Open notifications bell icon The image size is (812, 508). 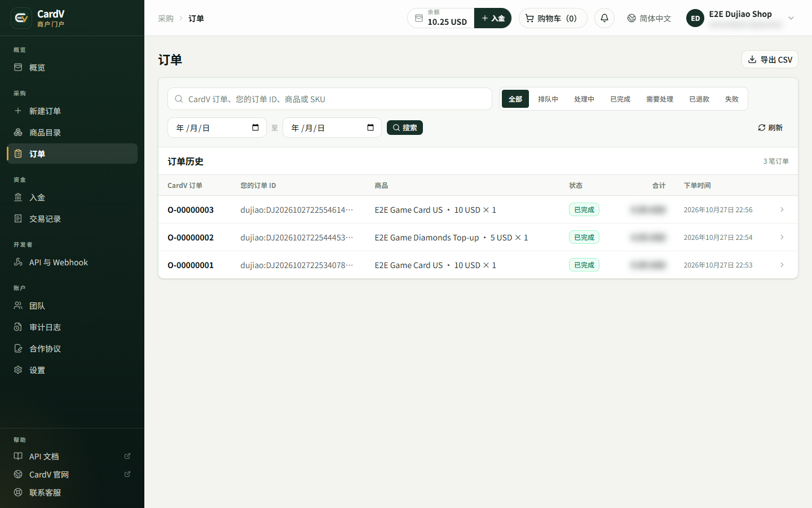pos(604,18)
